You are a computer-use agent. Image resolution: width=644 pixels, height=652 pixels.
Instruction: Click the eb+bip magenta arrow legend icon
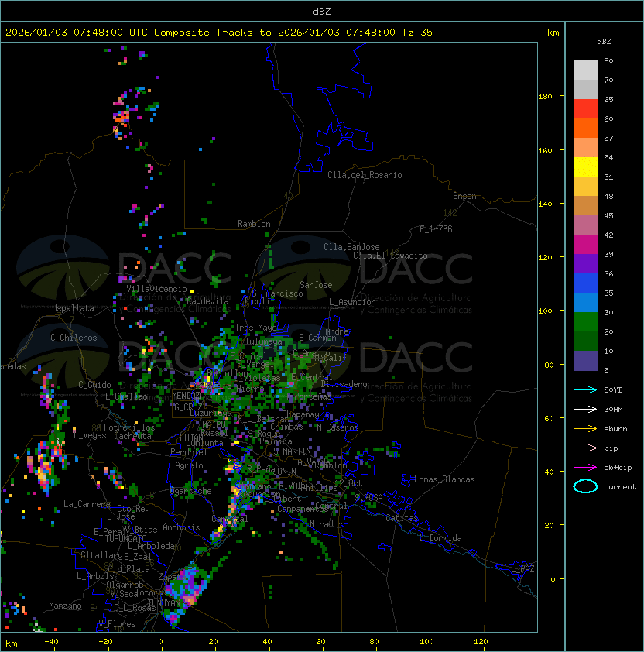tap(585, 468)
